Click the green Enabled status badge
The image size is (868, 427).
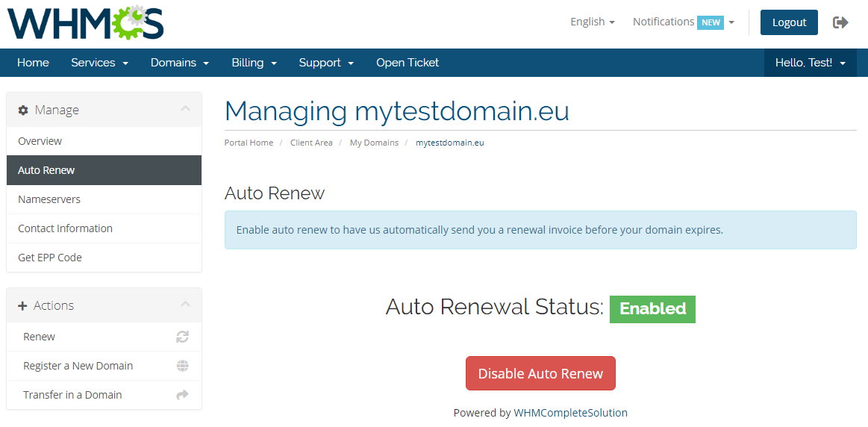pos(652,309)
